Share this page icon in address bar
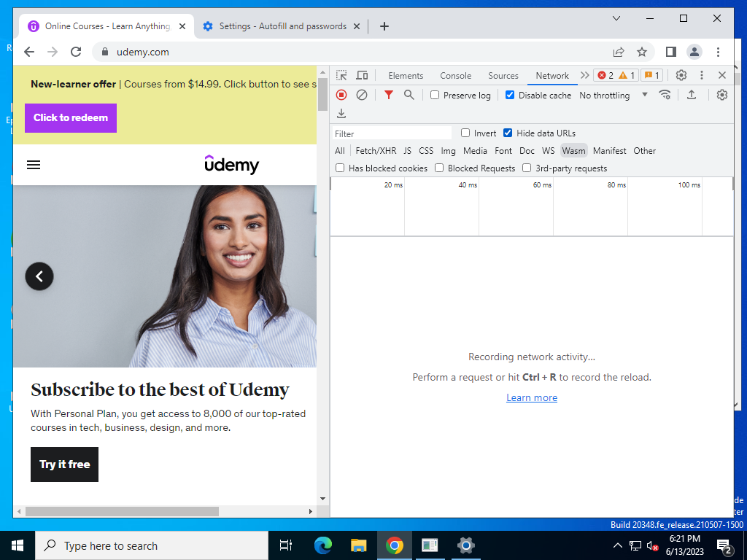Viewport: 747px width, 560px height. point(619,52)
